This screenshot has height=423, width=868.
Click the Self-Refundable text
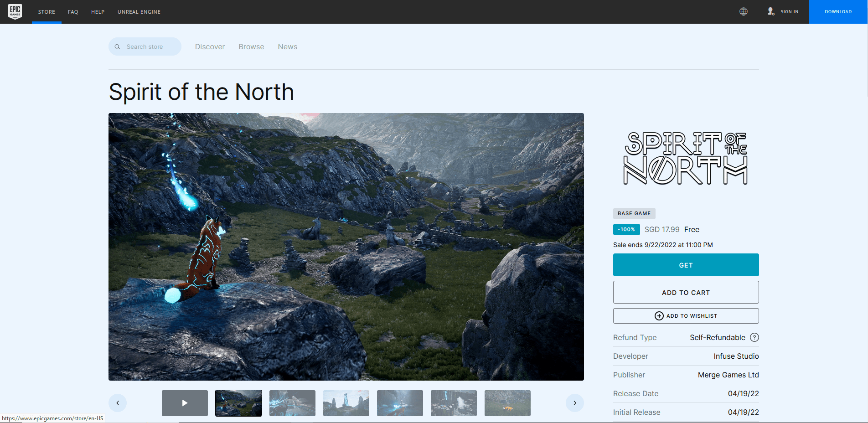[x=718, y=337]
